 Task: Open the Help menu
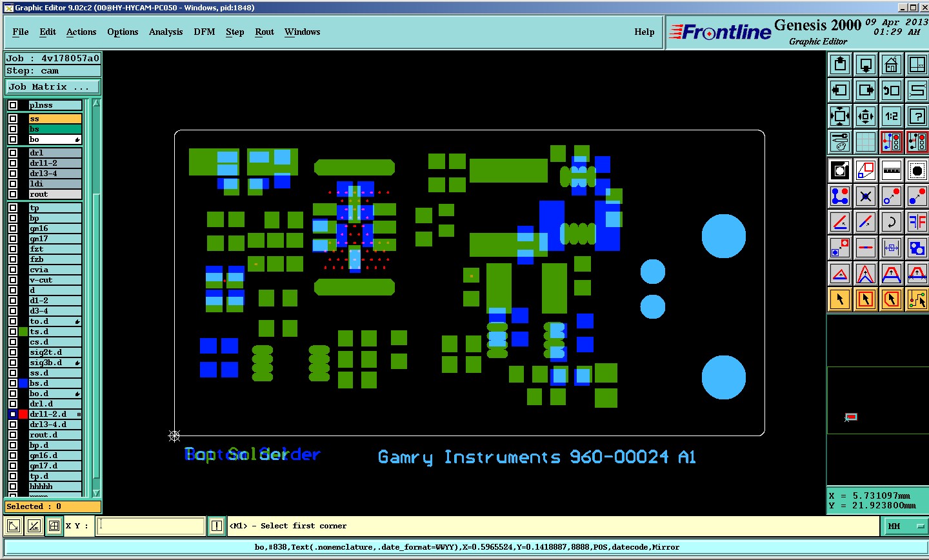coord(644,32)
